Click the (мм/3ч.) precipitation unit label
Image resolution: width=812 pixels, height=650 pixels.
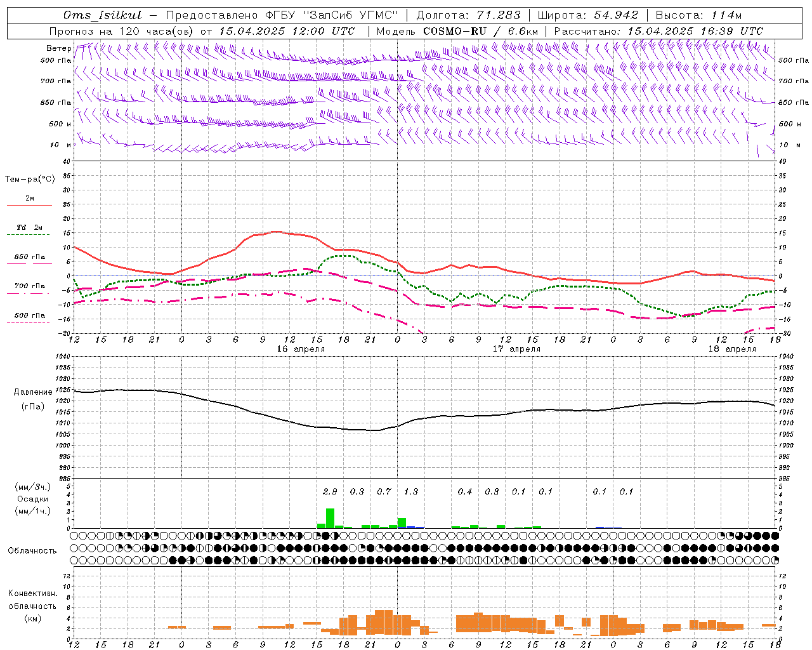coord(33,487)
